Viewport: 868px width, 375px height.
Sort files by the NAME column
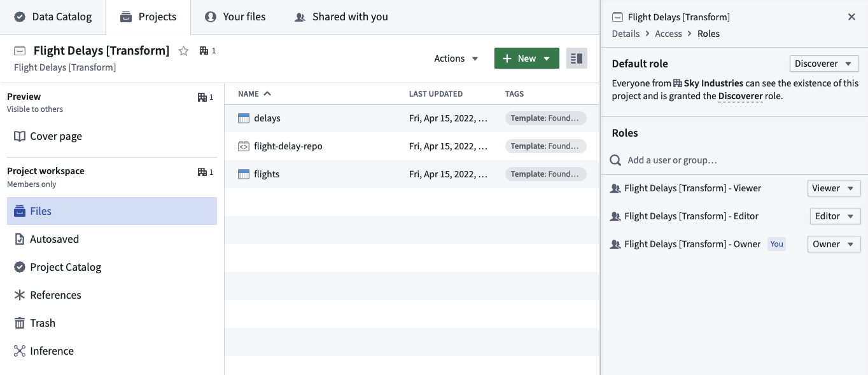point(254,94)
